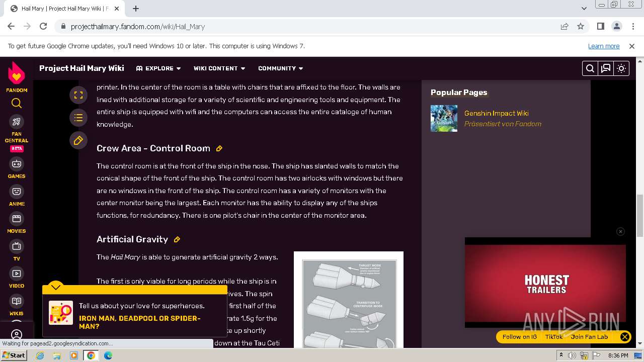Image resolution: width=644 pixels, height=362 pixels.
Task: Open table of contents list
Action: click(78, 118)
